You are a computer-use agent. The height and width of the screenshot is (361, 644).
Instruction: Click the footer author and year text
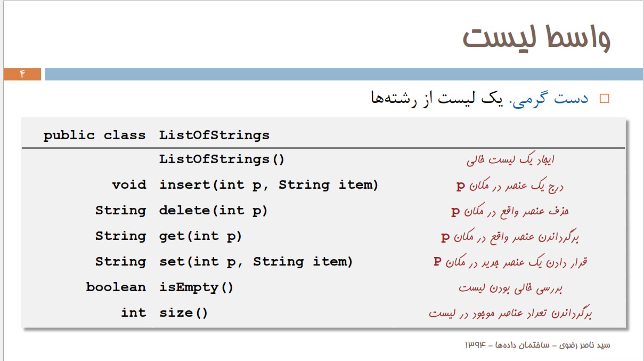(537, 345)
